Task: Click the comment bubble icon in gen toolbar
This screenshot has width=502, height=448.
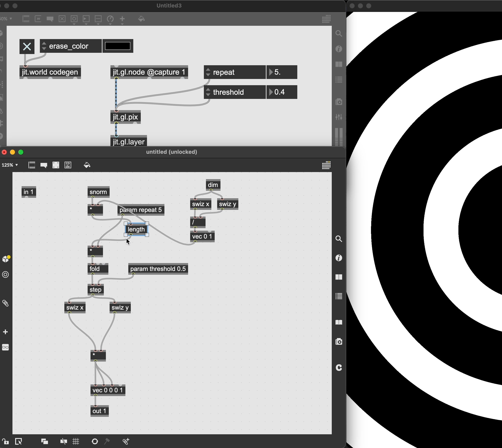Action: pos(44,165)
